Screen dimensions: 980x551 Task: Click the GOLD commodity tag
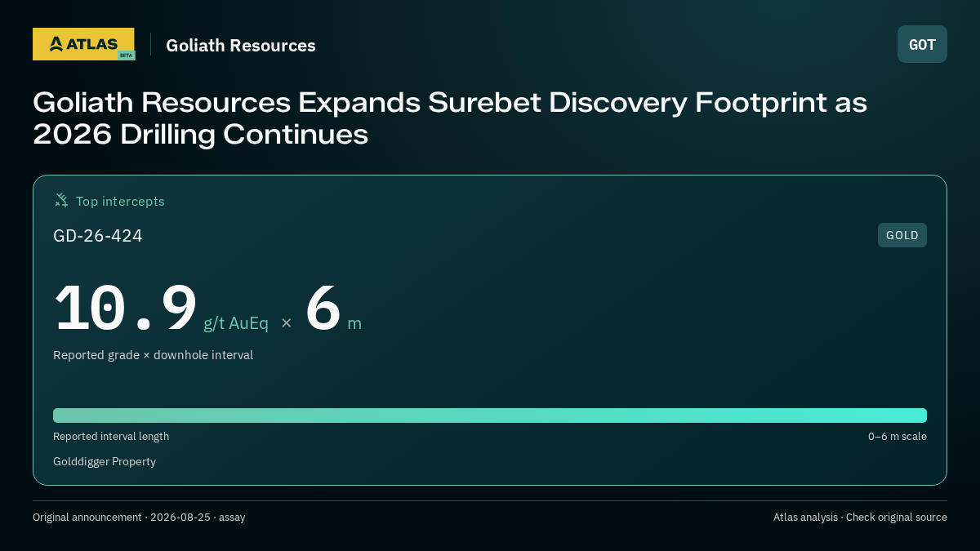[x=902, y=235]
